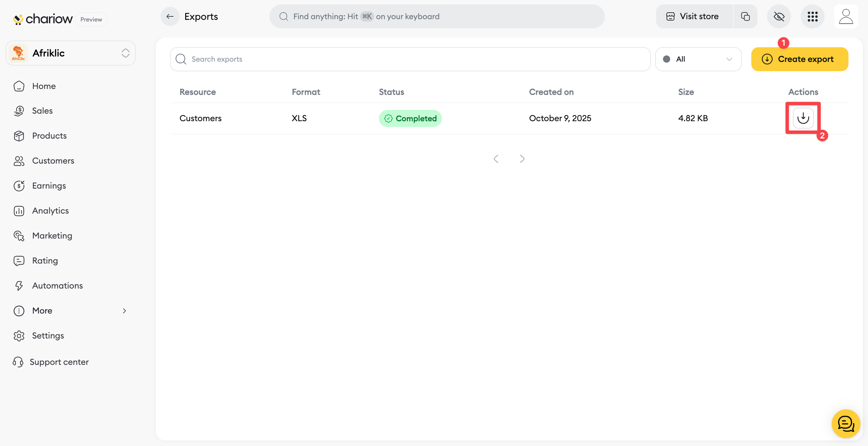Image resolution: width=868 pixels, height=446 pixels.
Task: Navigate to Automations page
Action: tap(57, 286)
